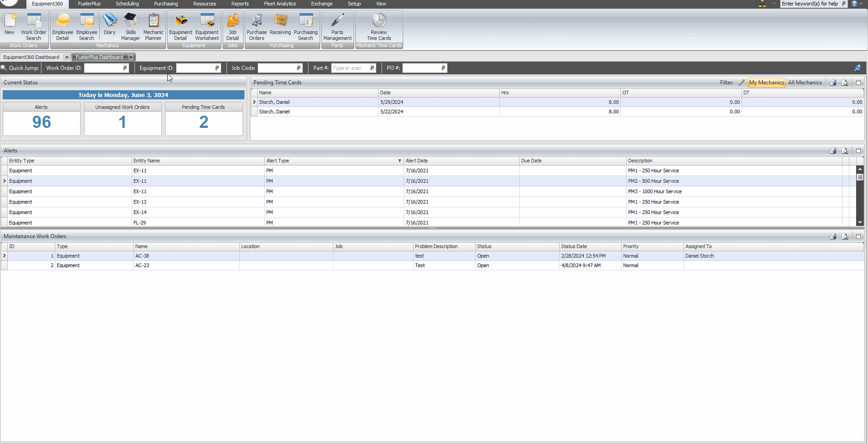Toggle the All Mechanics filter
Image resolution: width=868 pixels, height=444 pixels.
805,83
